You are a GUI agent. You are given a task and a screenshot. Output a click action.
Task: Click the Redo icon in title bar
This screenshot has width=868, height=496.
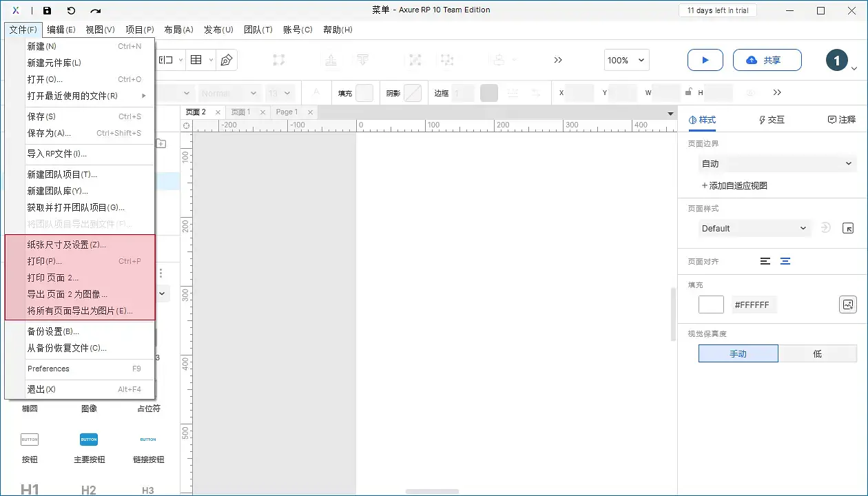[95, 10]
